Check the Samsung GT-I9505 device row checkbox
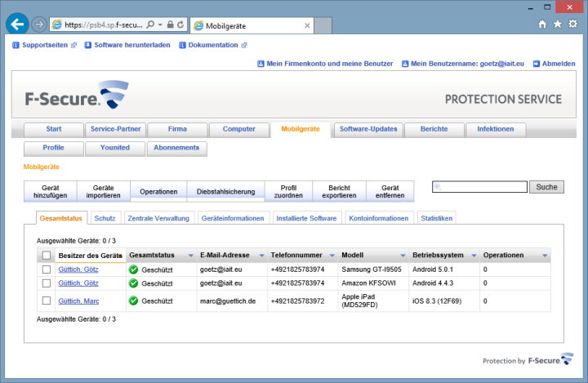The image size is (588, 383). point(46,269)
